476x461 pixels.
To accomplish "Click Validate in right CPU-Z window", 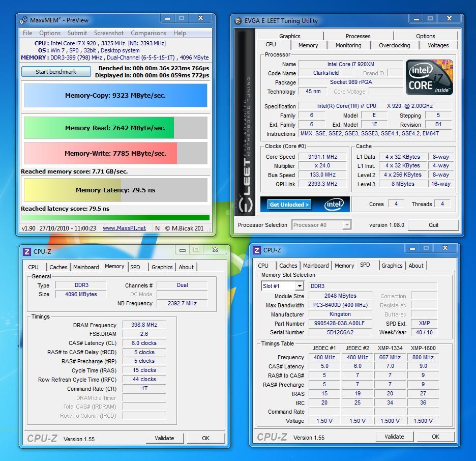I will (x=394, y=437).
